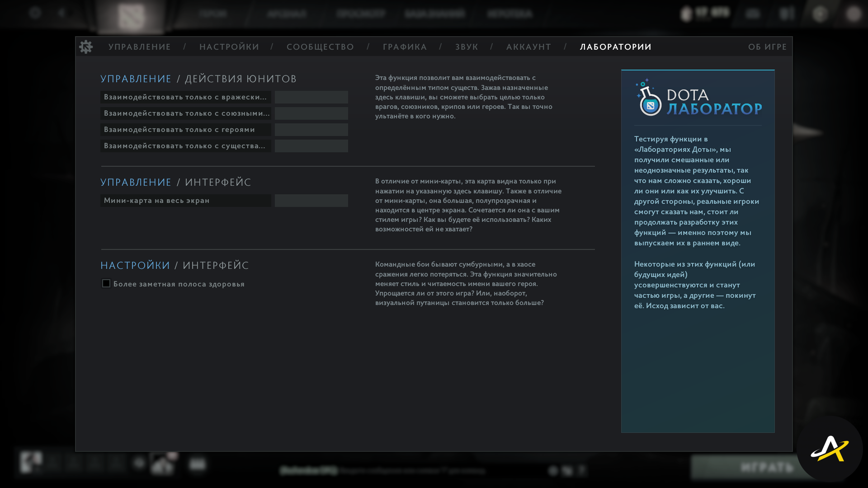Set key for Мини-карта на весь экран
Viewport: 868px width, 488px height.
point(311,201)
